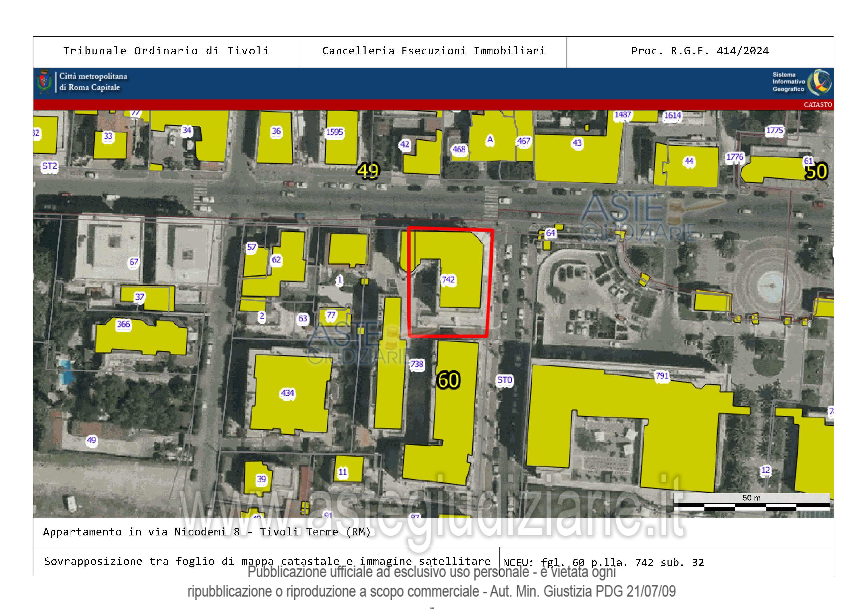Click parcel label 366 on map
The height and width of the screenshot is (614, 868).
point(123,324)
